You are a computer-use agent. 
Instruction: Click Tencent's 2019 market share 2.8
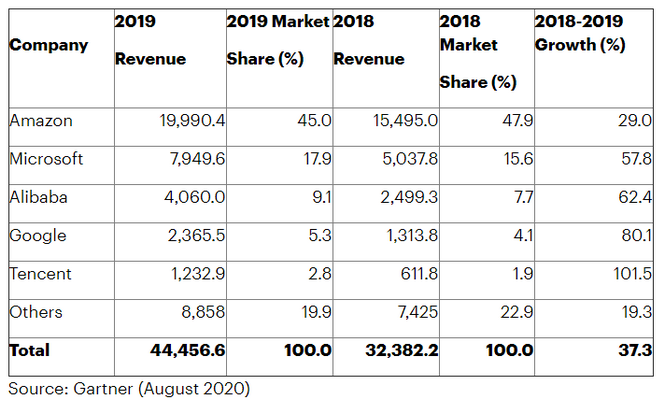tap(320, 274)
